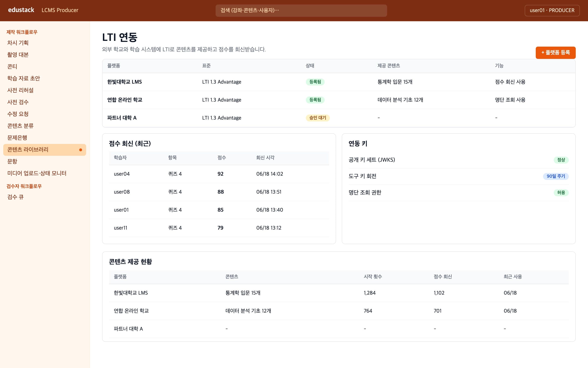Click the 정상 badge for 공개 키 세트
Viewport: 588px width, 368px height.
click(561, 160)
